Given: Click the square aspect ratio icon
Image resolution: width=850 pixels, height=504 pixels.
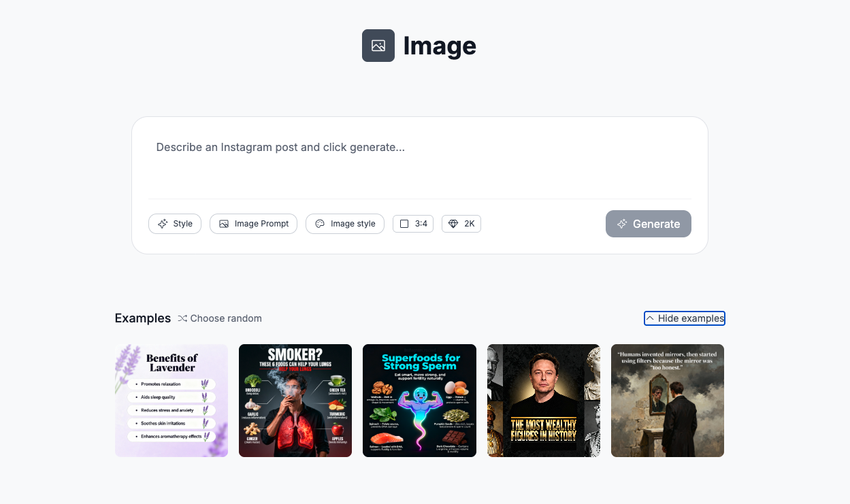Looking at the screenshot, I should click(x=404, y=224).
